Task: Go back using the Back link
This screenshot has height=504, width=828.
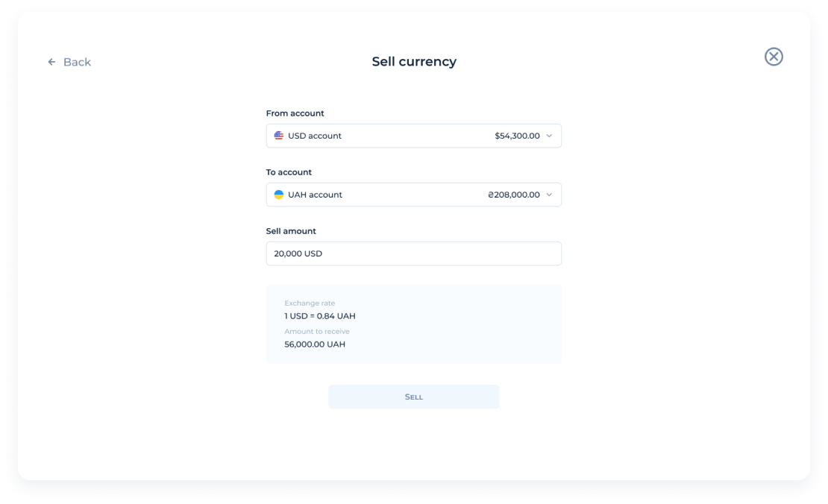Action: tap(77, 62)
